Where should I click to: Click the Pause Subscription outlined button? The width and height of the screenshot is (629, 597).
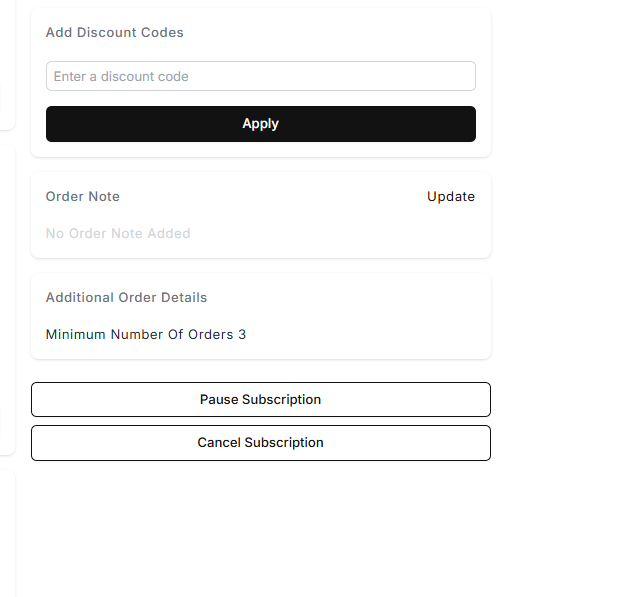[x=260, y=399]
